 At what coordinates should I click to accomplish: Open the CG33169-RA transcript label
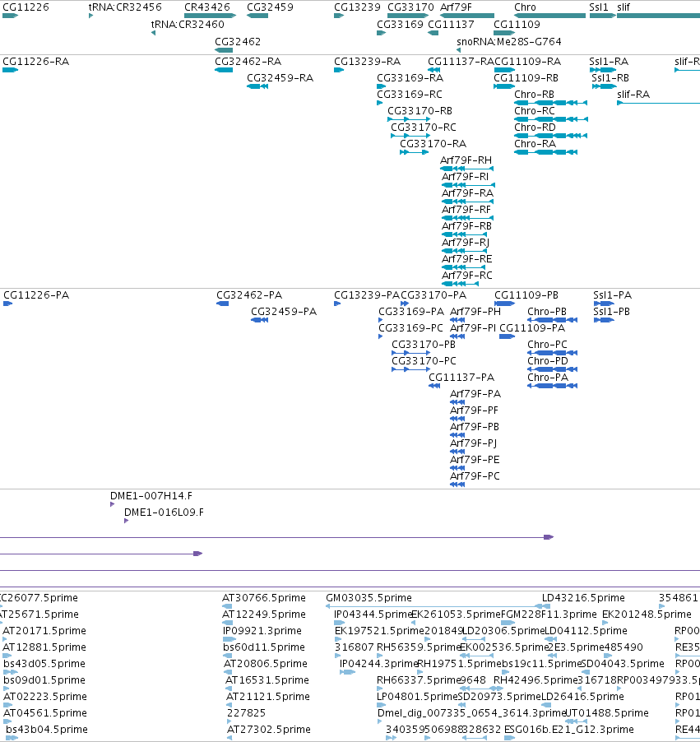click(410, 77)
